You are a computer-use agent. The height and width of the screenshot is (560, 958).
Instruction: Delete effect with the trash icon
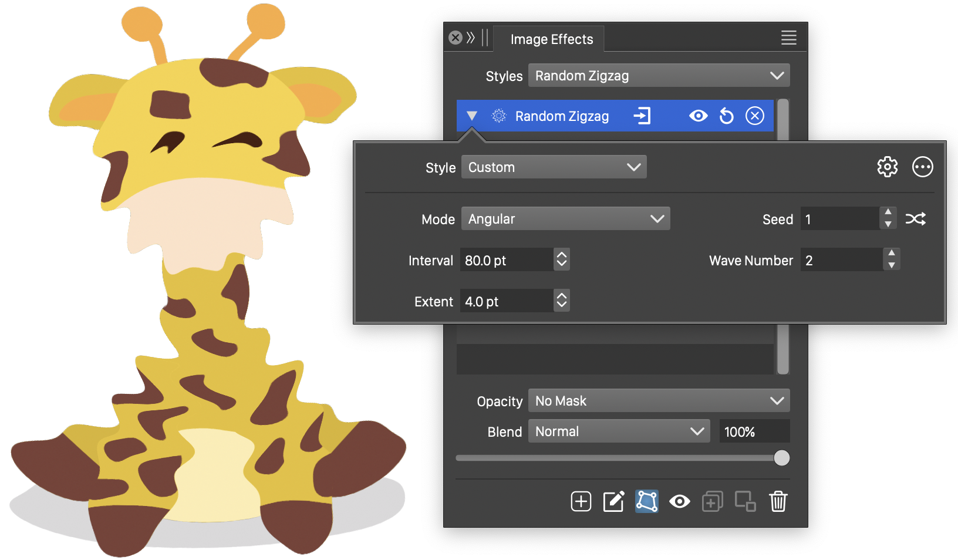tap(778, 501)
